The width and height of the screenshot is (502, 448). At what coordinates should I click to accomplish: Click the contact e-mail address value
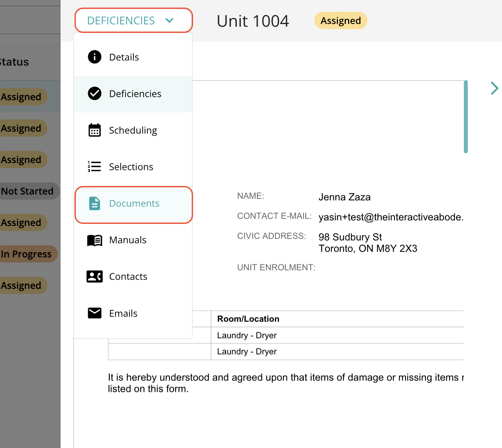[x=391, y=217]
